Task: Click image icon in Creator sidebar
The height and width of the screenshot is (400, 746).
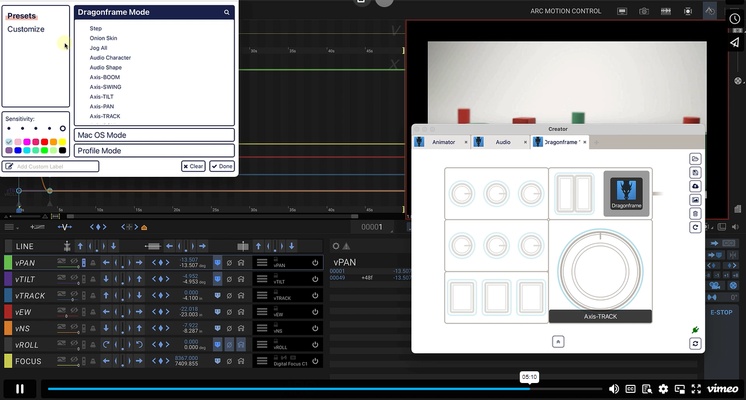Action: pyautogui.click(x=695, y=200)
